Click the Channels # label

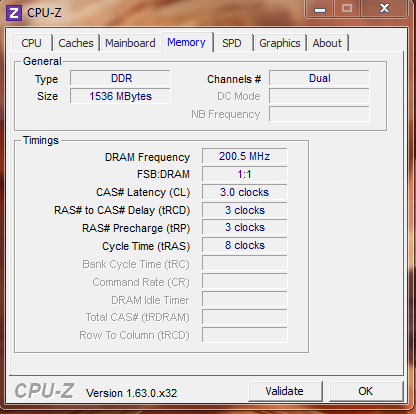coord(234,79)
